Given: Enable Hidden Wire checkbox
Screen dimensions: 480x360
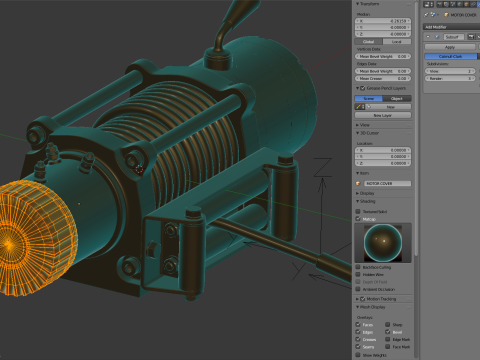Looking at the screenshot, I should pyautogui.click(x=358, y=274).
